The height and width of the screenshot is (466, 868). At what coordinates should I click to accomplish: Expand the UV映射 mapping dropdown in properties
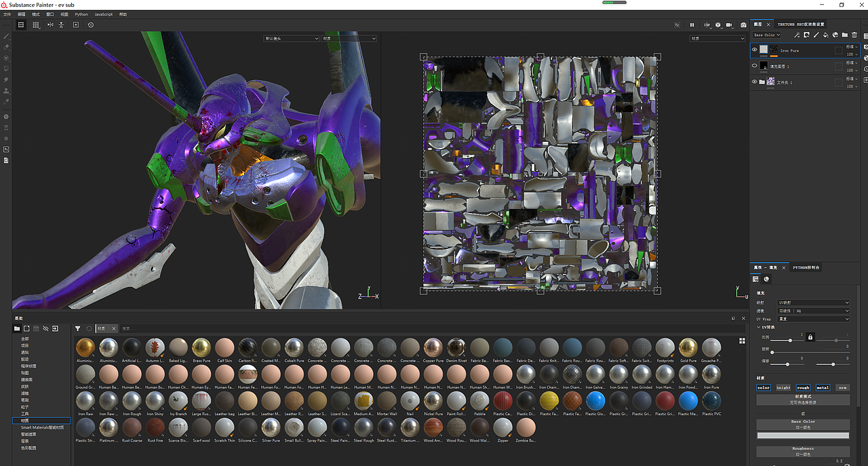(x=812, y=303)
